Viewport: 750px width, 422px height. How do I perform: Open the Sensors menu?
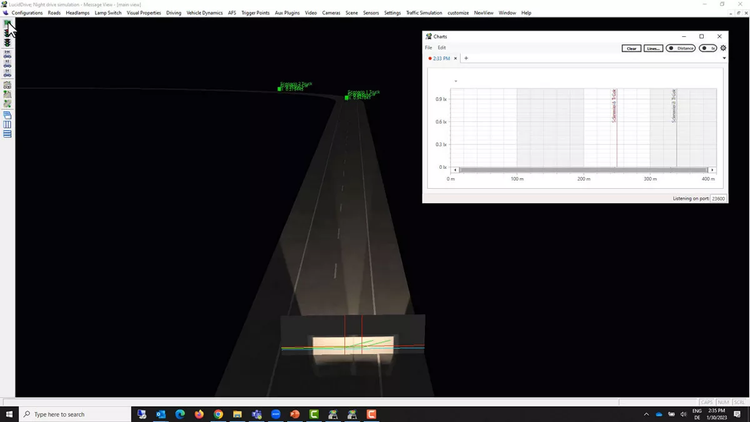pyautogui.click(x=371, y=13)
